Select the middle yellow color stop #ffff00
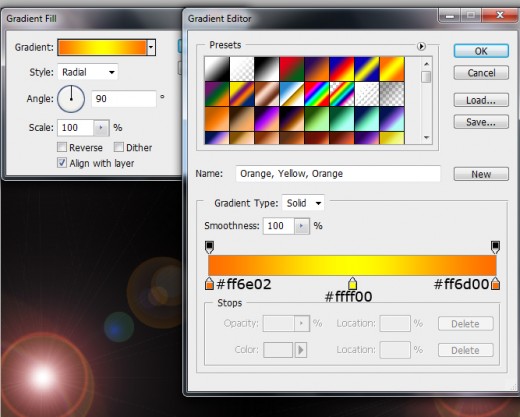 click(x=352, y=284)
